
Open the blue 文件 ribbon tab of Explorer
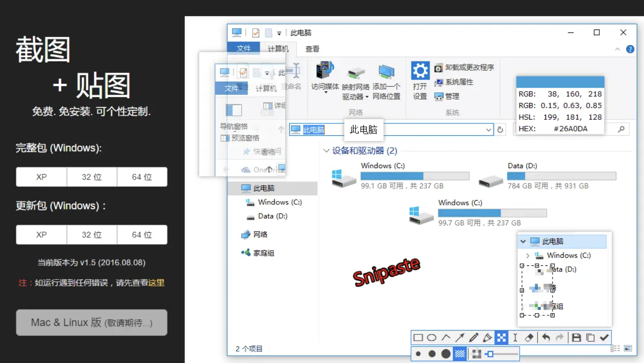[243, 49]
